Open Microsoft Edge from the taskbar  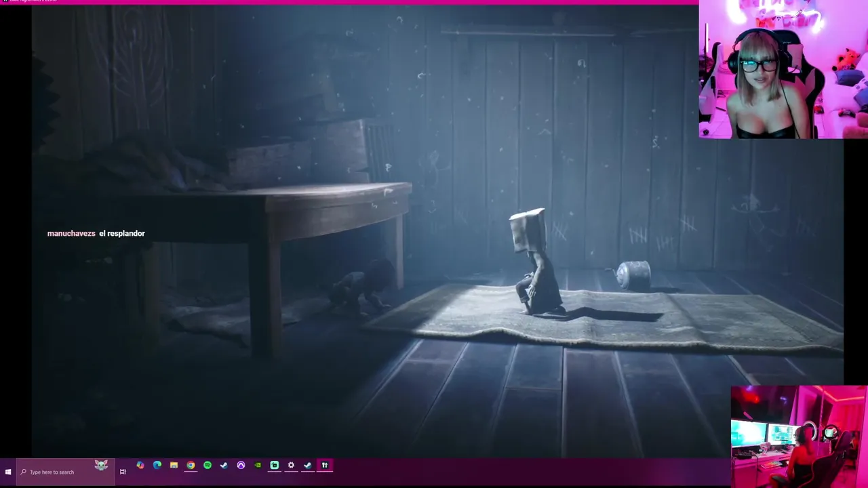tap(157, 466)
